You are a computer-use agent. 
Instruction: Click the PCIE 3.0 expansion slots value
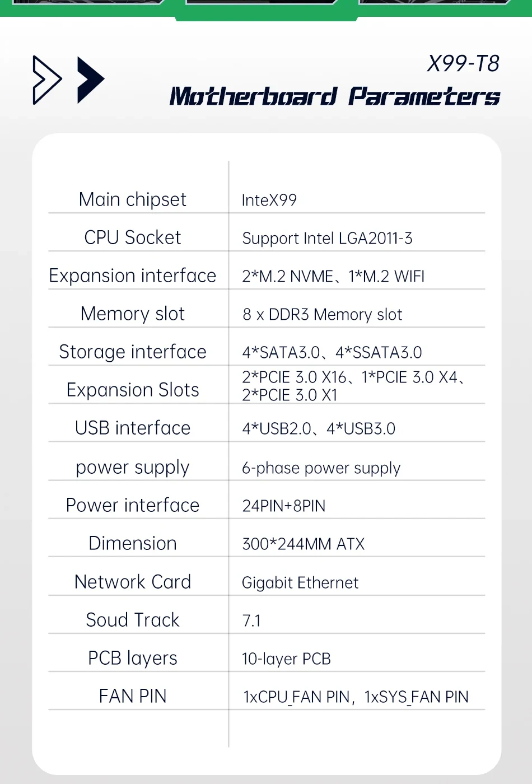click(353, 386)
